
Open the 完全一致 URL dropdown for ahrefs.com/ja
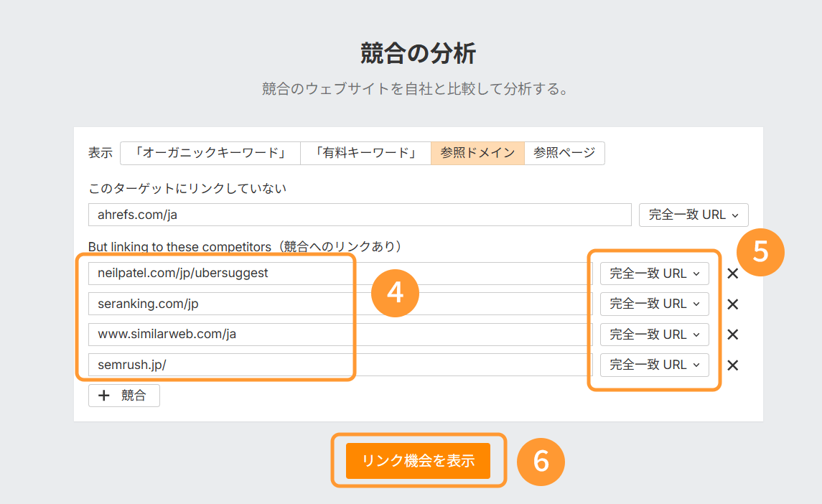(x=693, y=215)
